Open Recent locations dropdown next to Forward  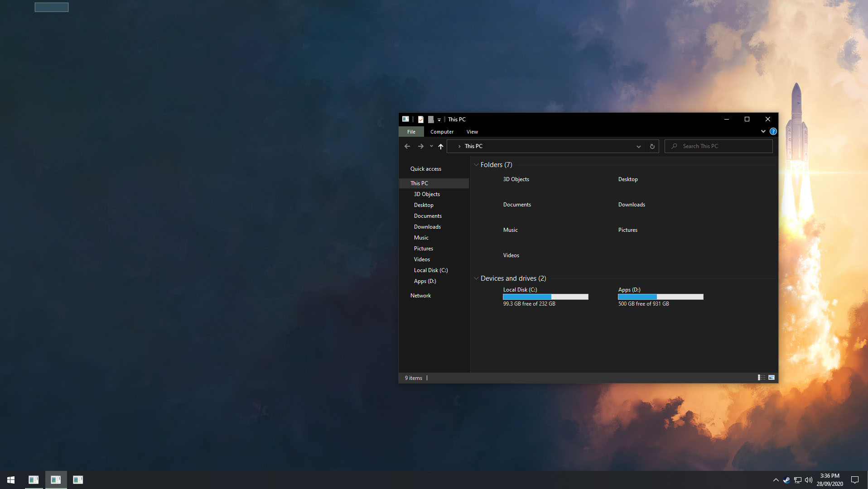click(431, 146)
